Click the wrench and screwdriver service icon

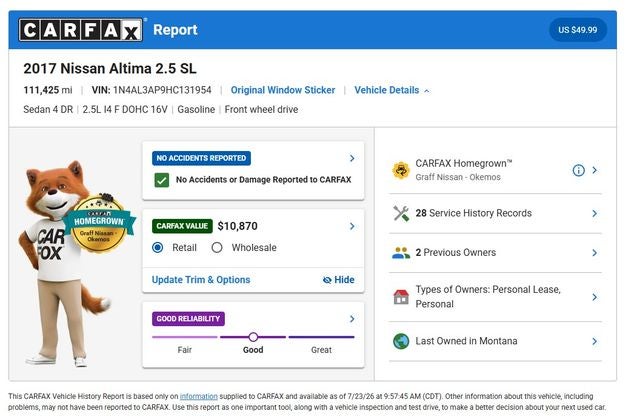point(401,214)
